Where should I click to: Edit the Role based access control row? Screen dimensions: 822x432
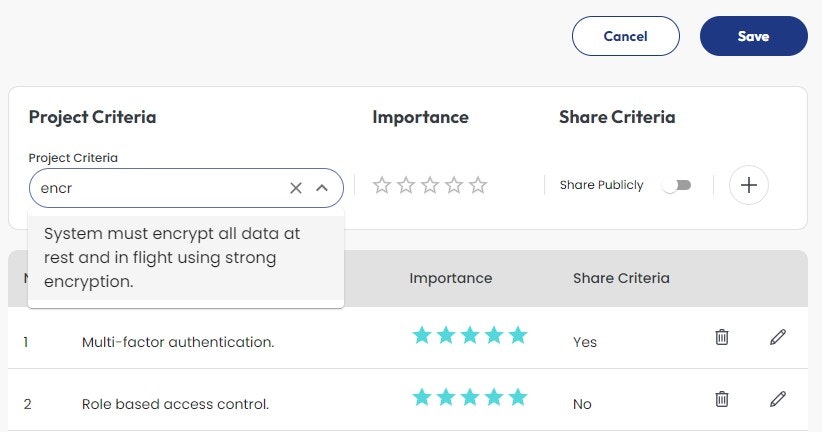(778, 399)
